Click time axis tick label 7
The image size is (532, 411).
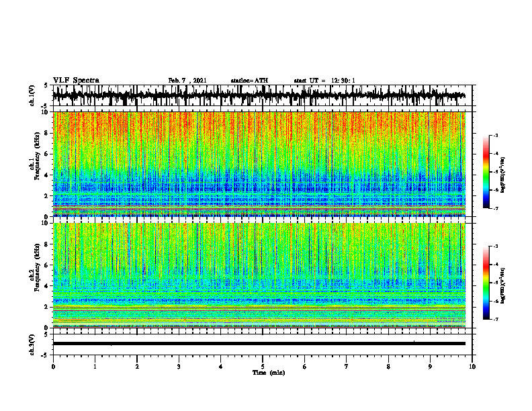(x=347, y=367)
